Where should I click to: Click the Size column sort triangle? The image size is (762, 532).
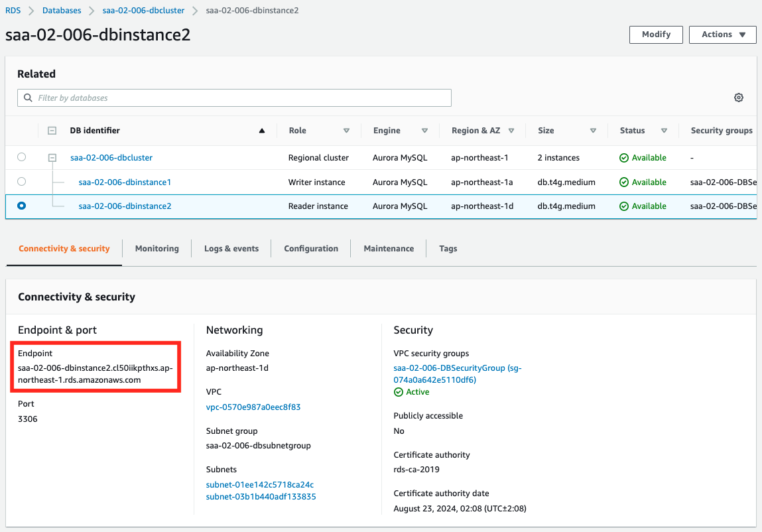[x=593, y=131]
